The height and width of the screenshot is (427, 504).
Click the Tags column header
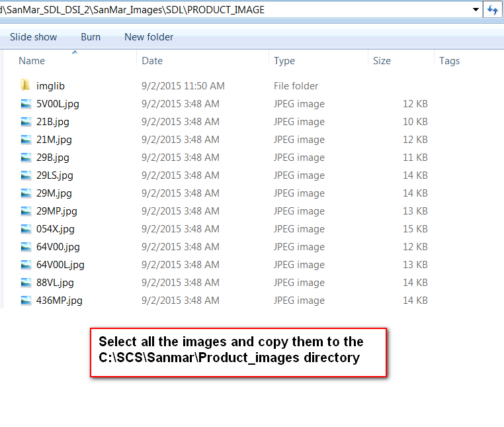click(449, 61)
